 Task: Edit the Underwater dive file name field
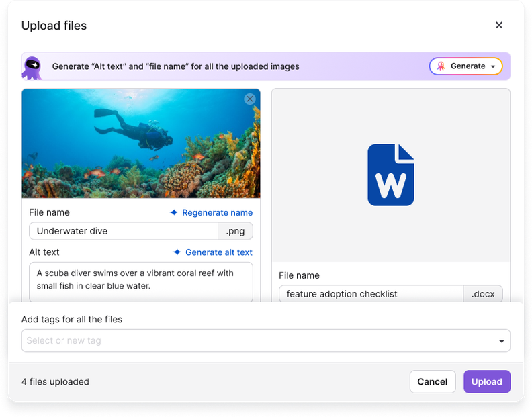tap(124, 231)
